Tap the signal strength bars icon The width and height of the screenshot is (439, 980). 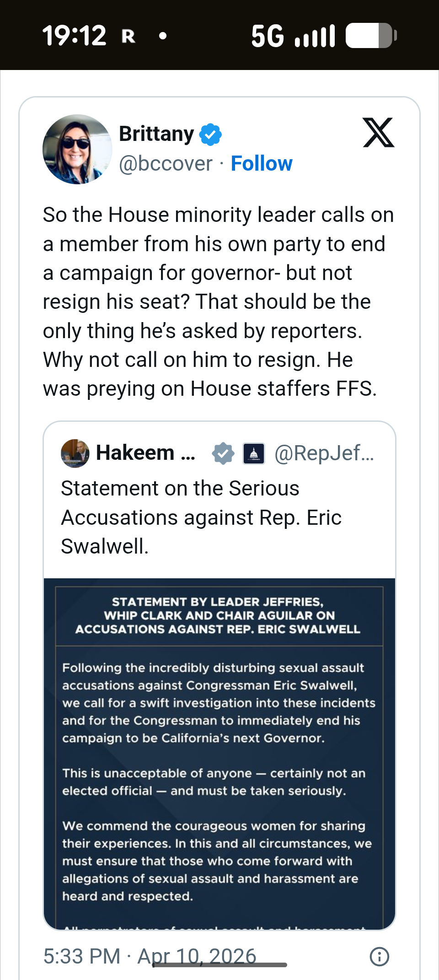point(315,37)
